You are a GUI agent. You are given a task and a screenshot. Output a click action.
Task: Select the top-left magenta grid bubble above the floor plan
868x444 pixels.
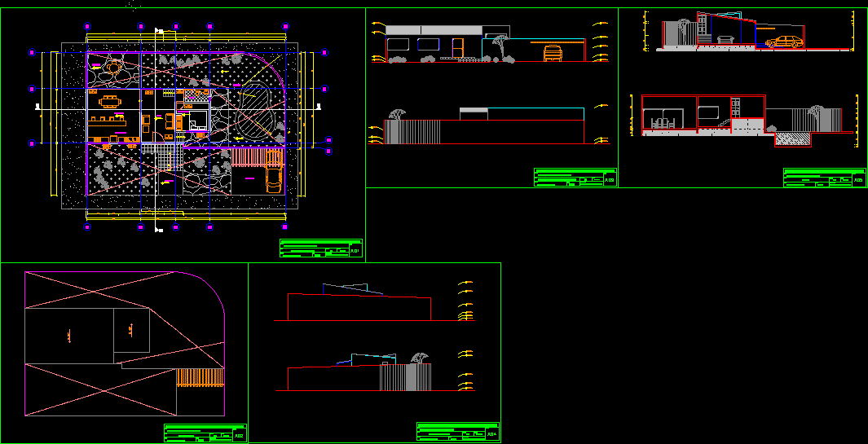tap(86, 27)
